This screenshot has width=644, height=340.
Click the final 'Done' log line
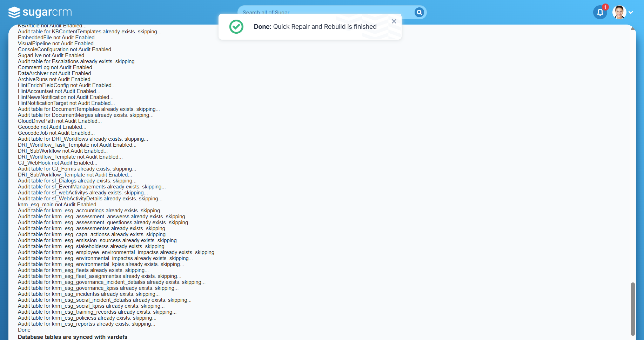pyautogui.click(x=24, y=330)
